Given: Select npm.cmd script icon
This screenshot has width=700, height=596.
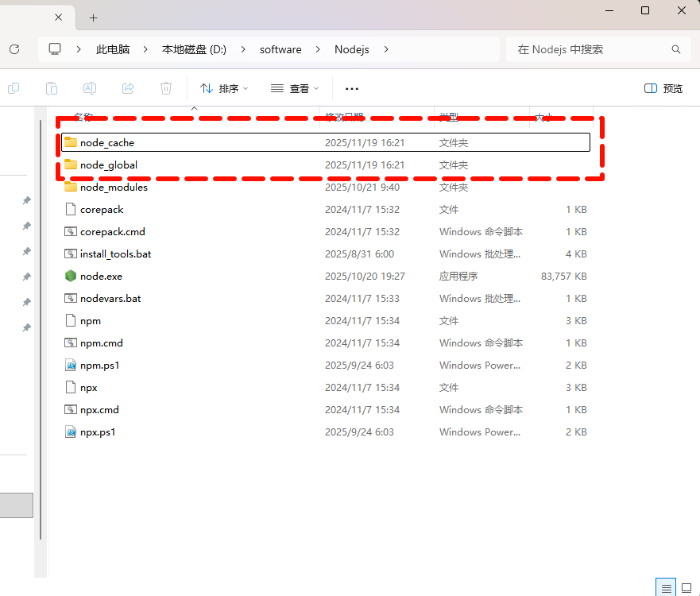Looking at the screenshot, I should (71, 343).
